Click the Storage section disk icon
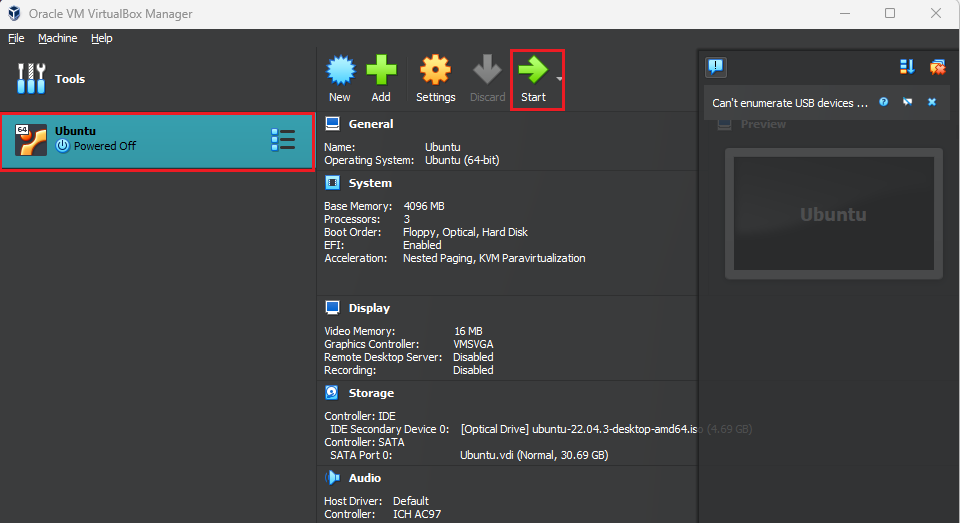Image resolution: width=960 pixels, height=523 pixels. [332, 393]
